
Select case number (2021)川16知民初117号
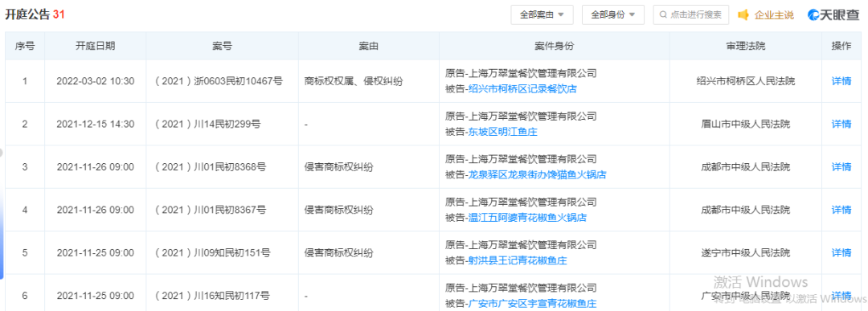(212, 296)
